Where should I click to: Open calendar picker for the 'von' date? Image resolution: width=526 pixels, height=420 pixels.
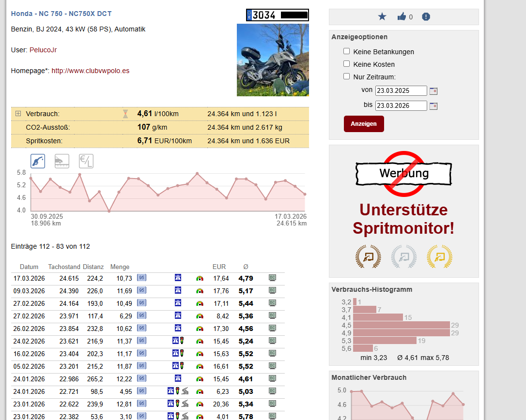click(x=433, y=91)
